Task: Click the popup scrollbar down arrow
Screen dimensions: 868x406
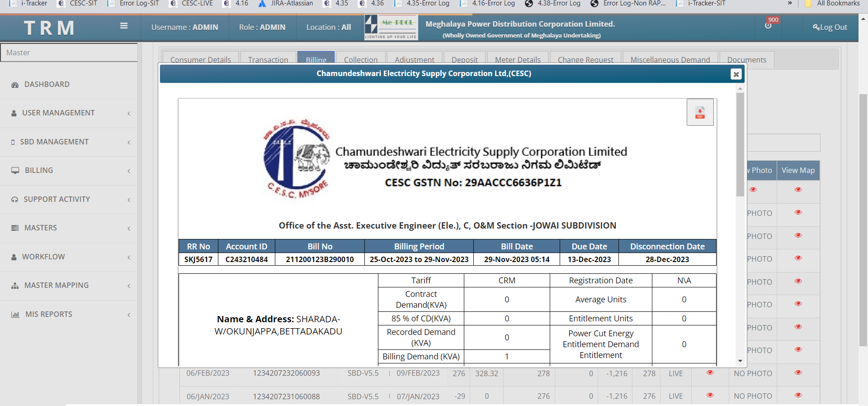Action: coord(740,361)
